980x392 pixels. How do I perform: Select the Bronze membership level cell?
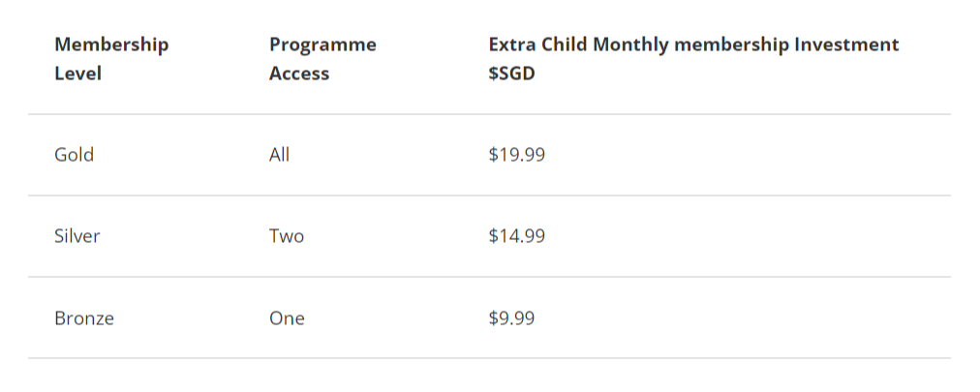pyautogui.click(x=84, y=317)
